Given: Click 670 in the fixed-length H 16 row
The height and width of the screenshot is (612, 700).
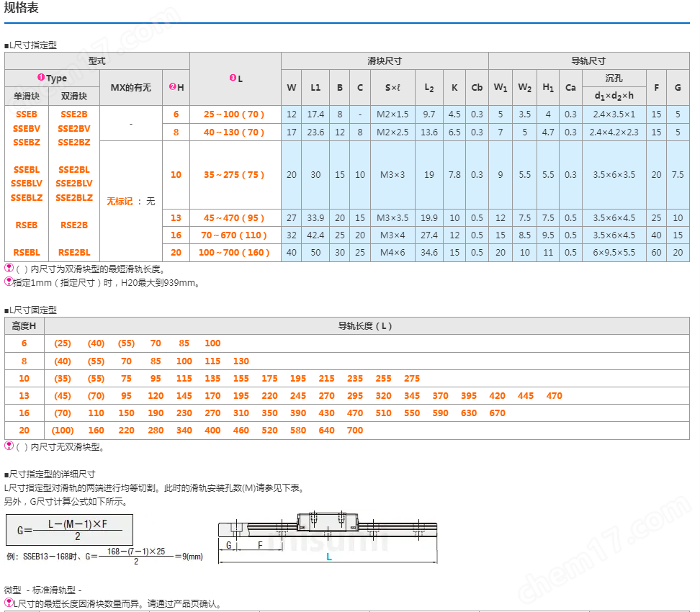Looking at the screenshot, I should point(497,413).
